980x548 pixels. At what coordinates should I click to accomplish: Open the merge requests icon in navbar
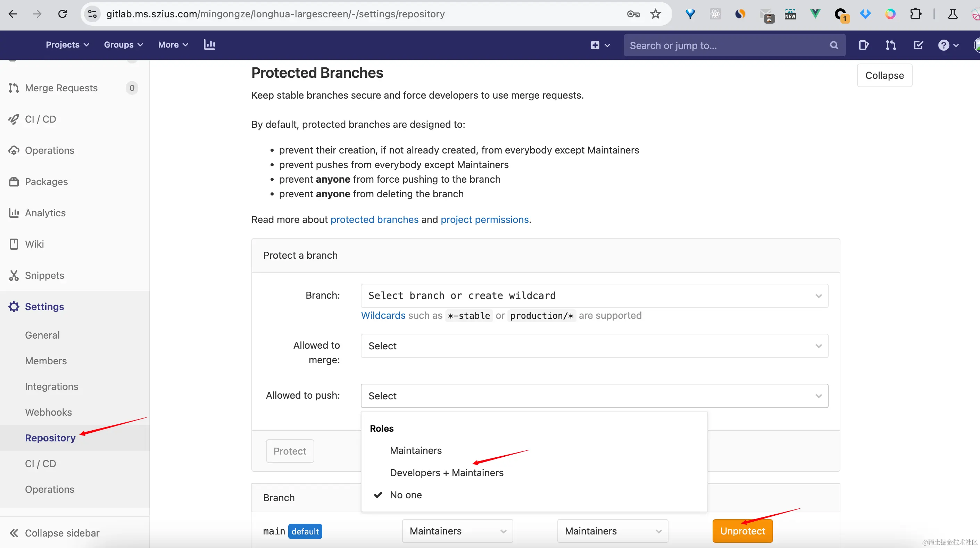point(891,45)
